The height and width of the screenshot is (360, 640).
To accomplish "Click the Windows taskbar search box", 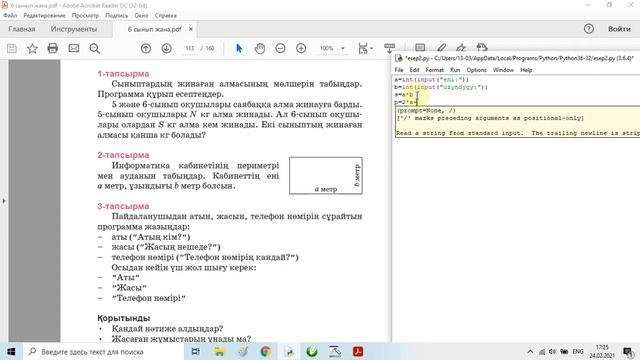I will [x=103, y=351].
